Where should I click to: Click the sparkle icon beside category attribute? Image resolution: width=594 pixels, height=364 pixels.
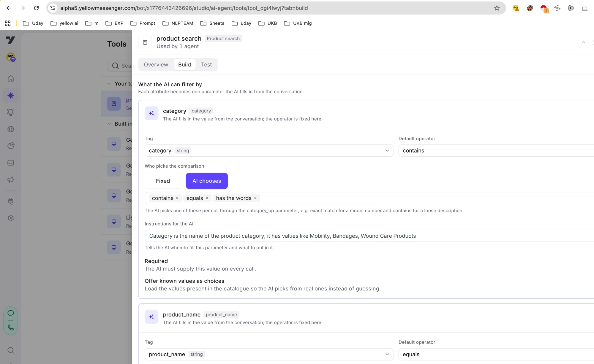tap(151, 113)
